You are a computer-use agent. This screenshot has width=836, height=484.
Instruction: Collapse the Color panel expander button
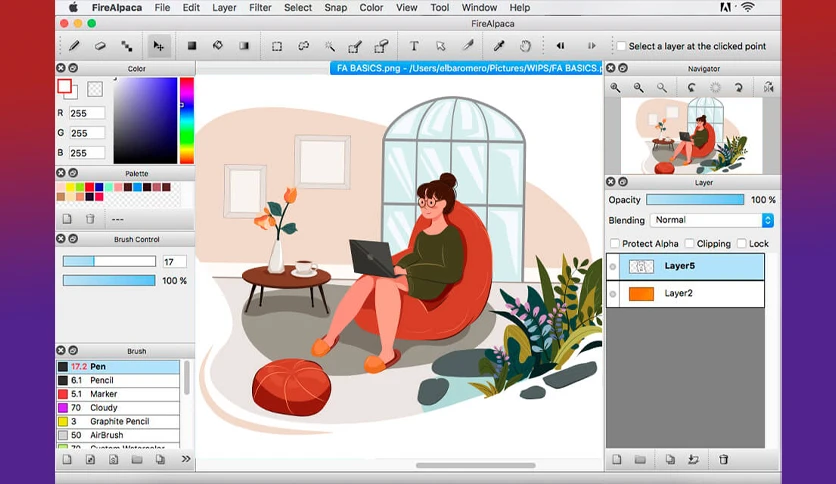(73, 68)
